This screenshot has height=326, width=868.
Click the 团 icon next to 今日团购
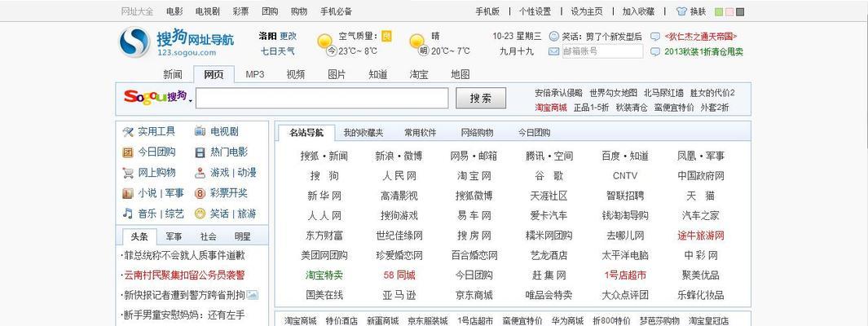(128, 152)
